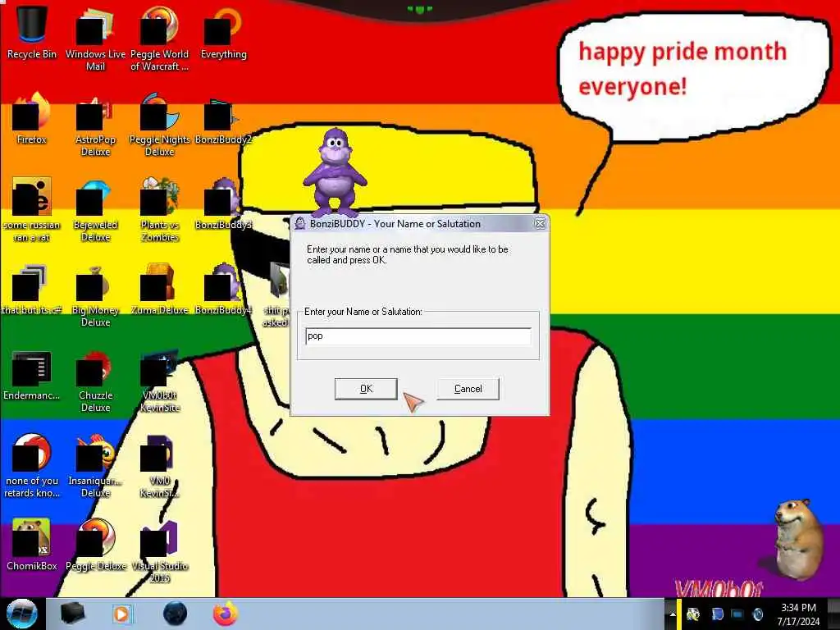840x630 pixels.
Task: Select the BonziBuddy3 desktop icon
Action: tap(223, 203)
